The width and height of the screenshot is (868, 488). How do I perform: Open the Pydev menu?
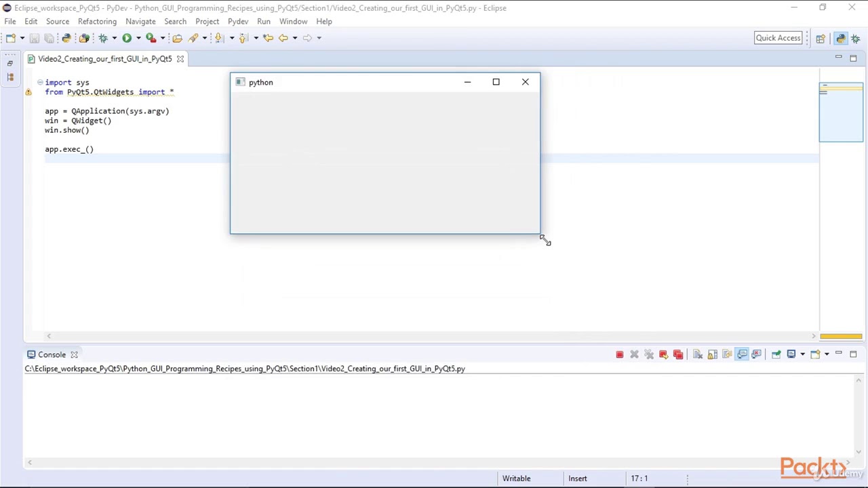238,21
